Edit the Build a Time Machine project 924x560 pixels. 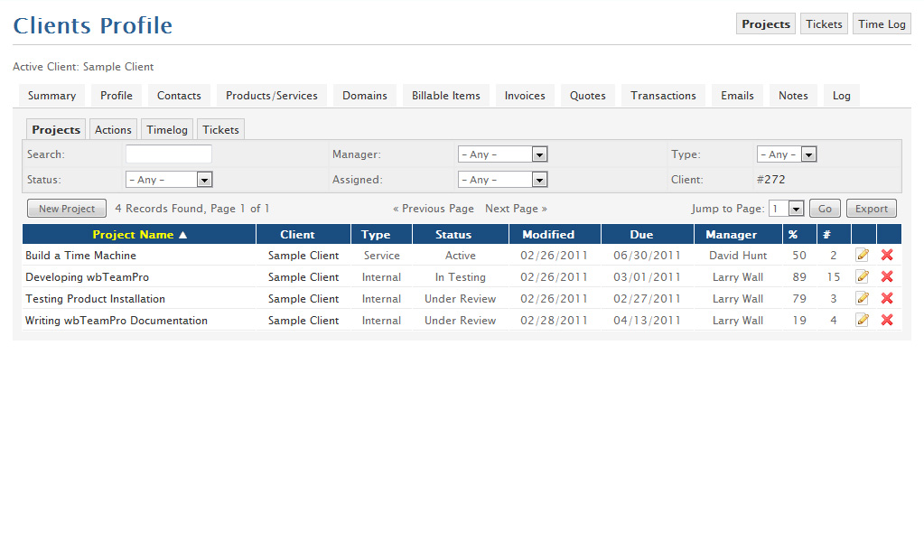coord(862,256)
